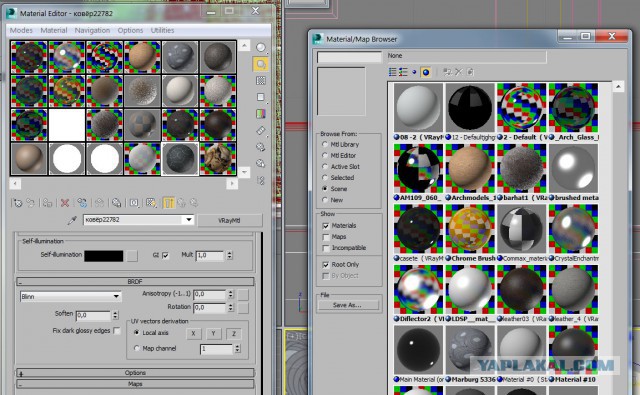Click Go Forward to Sibling icon
This screenshot has height=395, width=640.
pyautogui.click(x=194, y=203)
